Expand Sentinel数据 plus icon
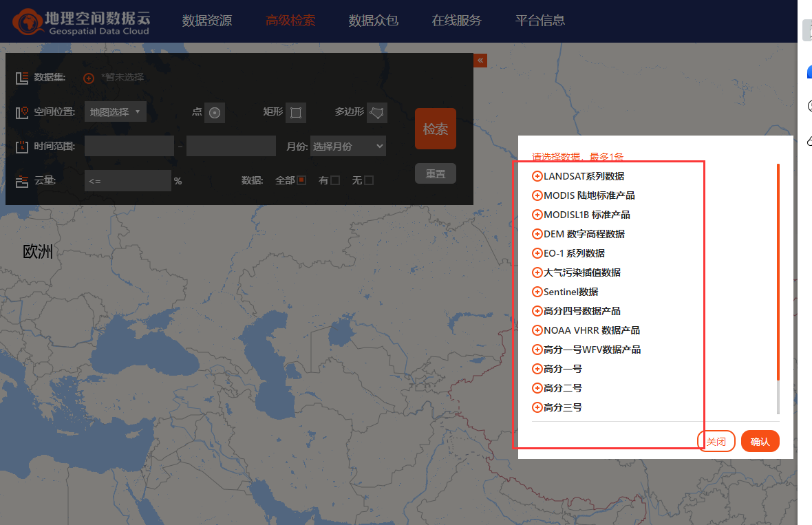 click(x=537, y=292)
